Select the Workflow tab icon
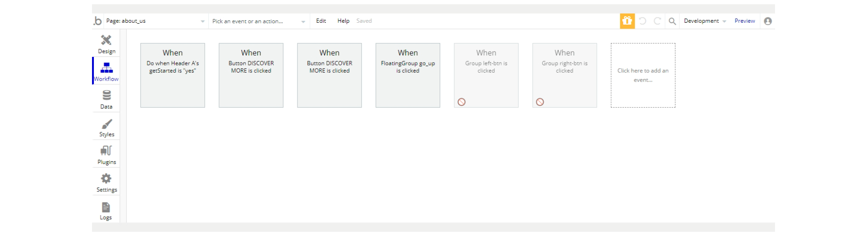Viewport: 868px width, 237px height. point(106,68)
